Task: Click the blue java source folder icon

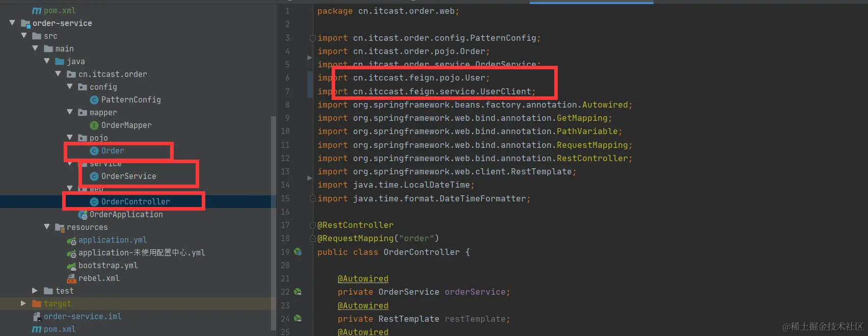Action: [x=60, y=62]
